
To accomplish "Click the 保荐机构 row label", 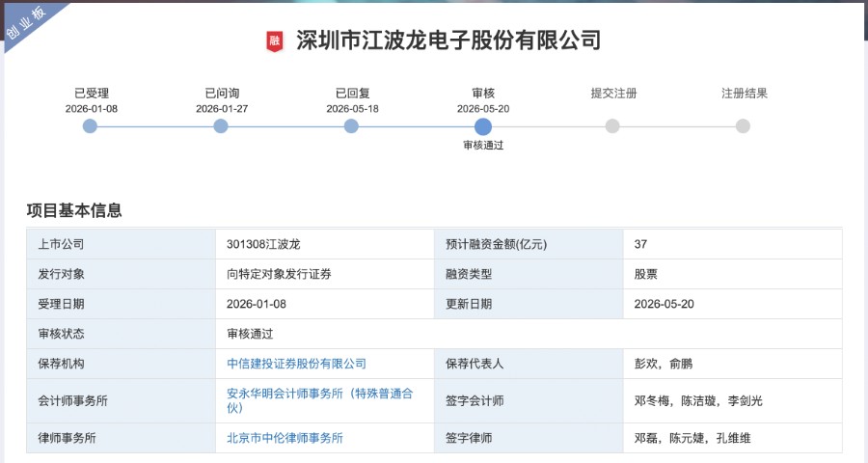I will point(61,364).
